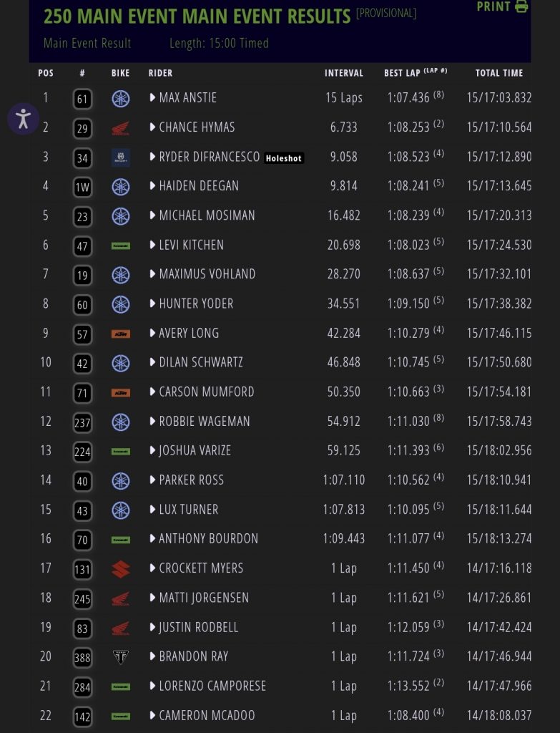
Task: Expand Haiden Deegan's row arrow
Action: (153, 186)
